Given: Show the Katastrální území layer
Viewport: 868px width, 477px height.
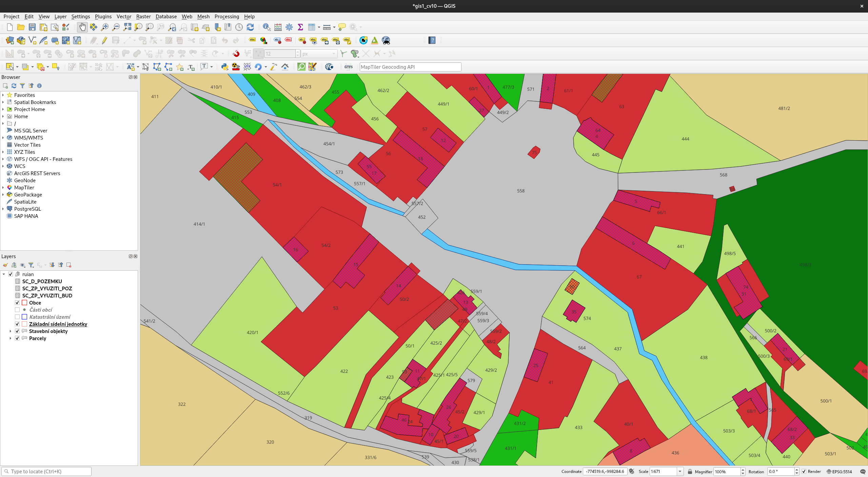Looking at the screenshot, I should pos(17,317).
